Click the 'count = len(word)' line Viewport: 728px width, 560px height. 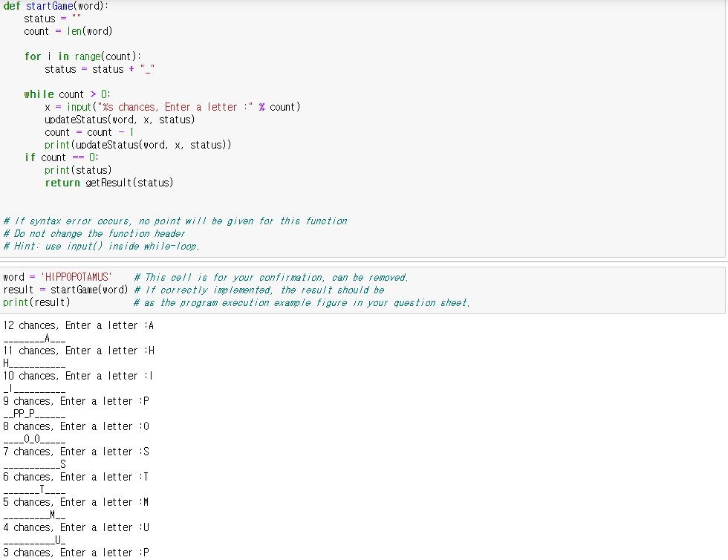pyautogui.click(x=68, y=31)
